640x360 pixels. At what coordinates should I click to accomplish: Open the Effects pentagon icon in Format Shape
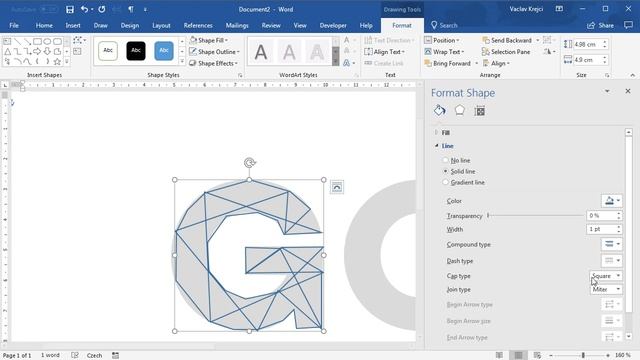point(460,111)
